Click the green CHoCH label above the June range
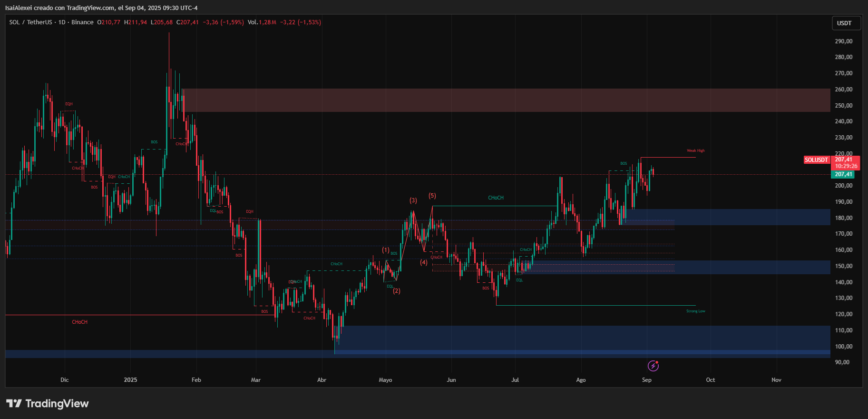Screen dimensions: 868x419 click(x=496, y=198)
